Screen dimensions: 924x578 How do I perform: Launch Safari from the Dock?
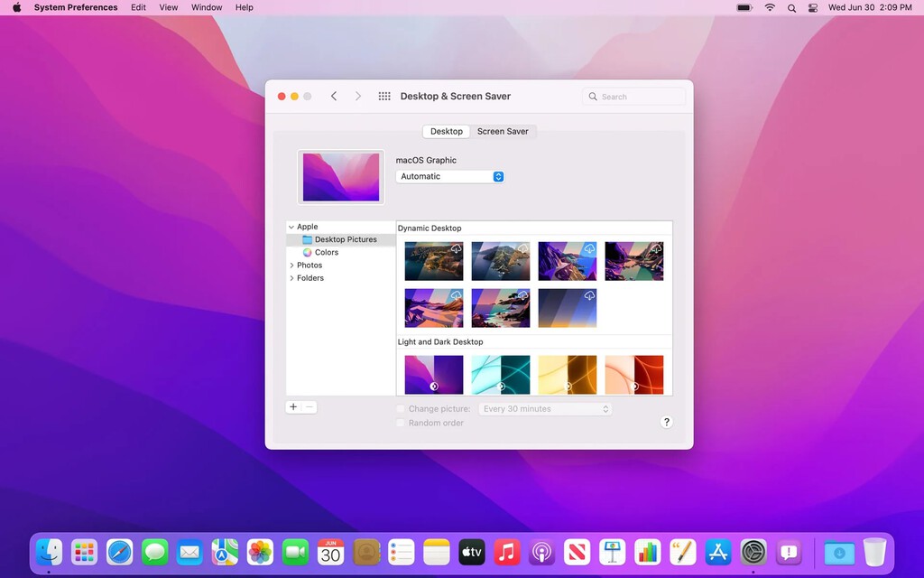point(119,552)
